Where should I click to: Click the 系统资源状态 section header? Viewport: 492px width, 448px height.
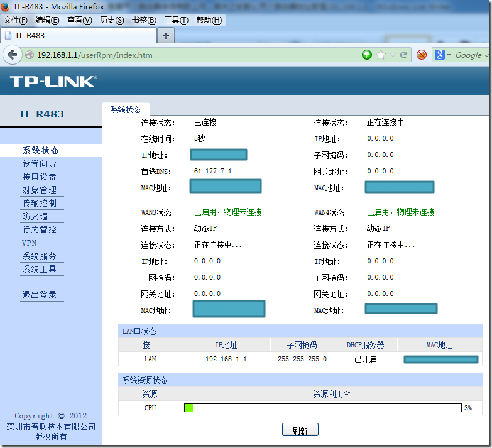click(145, 381)
